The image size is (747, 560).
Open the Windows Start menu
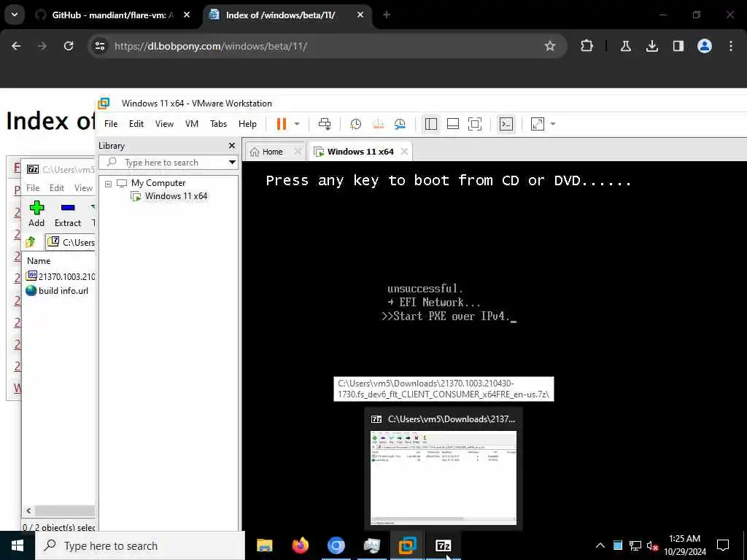pyautogui.click(x=18, y=545)
